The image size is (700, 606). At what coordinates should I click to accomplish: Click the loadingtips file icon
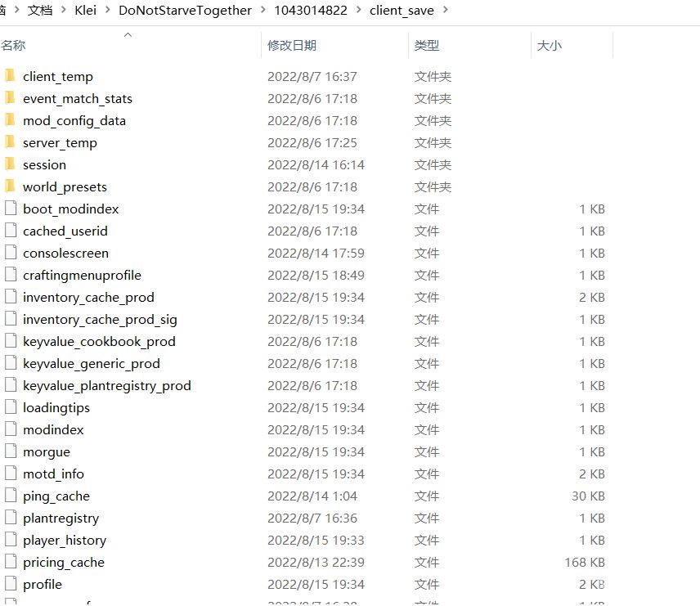coord(11,407)
